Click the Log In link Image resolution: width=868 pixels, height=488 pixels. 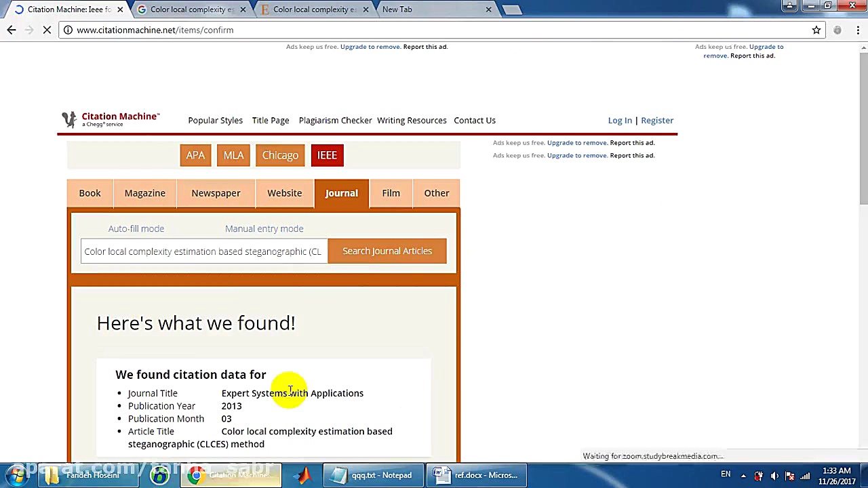620,120
